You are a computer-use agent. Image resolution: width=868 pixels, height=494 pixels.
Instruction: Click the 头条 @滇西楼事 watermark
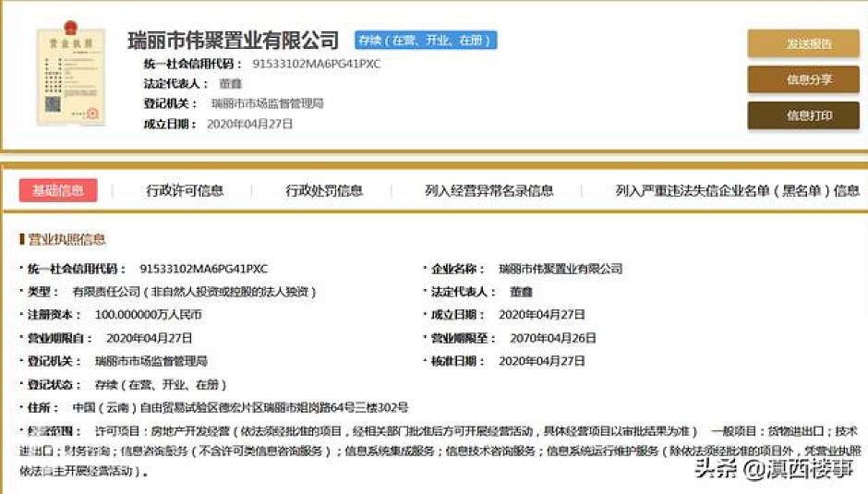[x=773, y=469]
